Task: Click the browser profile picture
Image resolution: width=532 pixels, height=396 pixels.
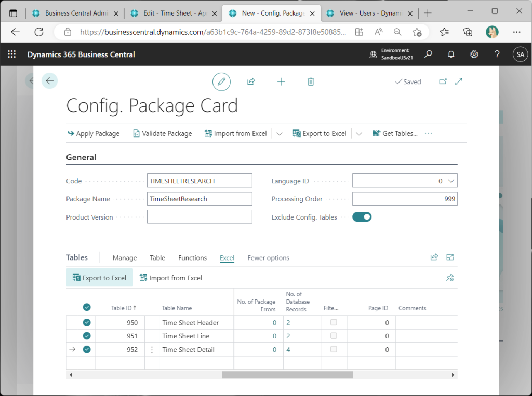Action: (x=492, y=32)
